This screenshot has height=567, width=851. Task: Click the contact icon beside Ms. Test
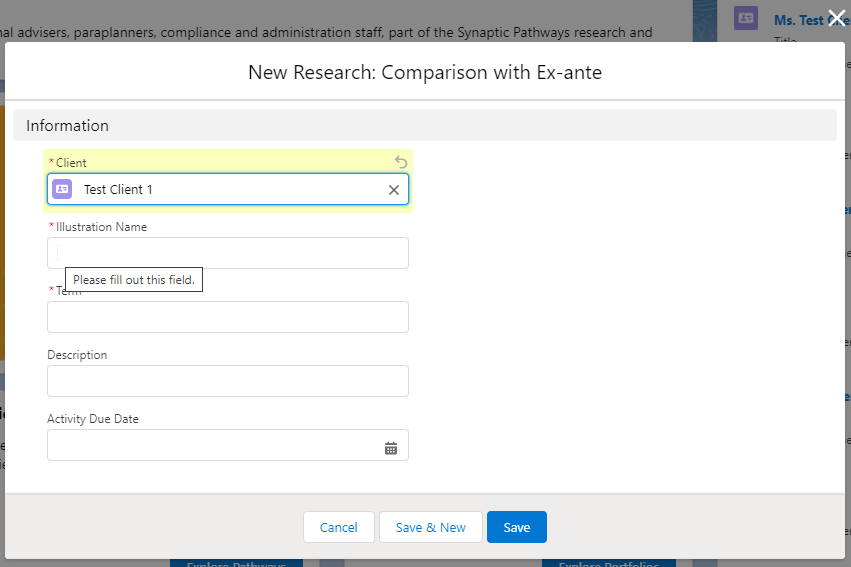point(746,18)
